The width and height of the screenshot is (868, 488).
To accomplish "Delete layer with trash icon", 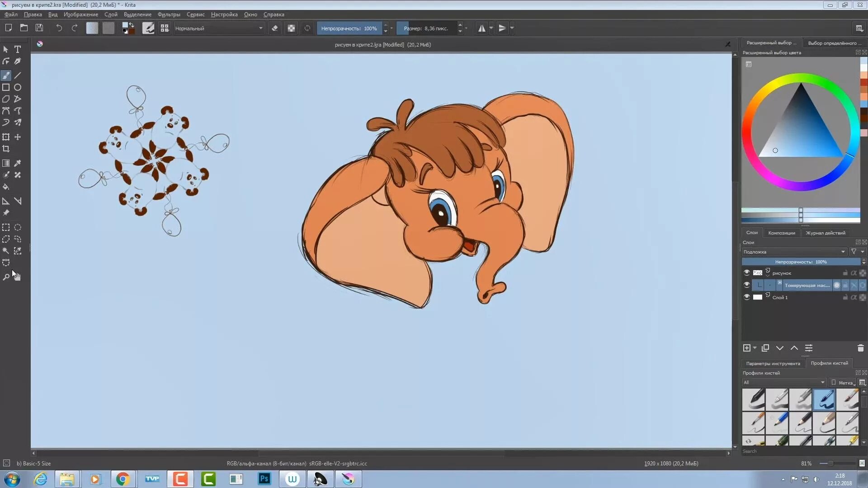I will click(x=860, y=348).
